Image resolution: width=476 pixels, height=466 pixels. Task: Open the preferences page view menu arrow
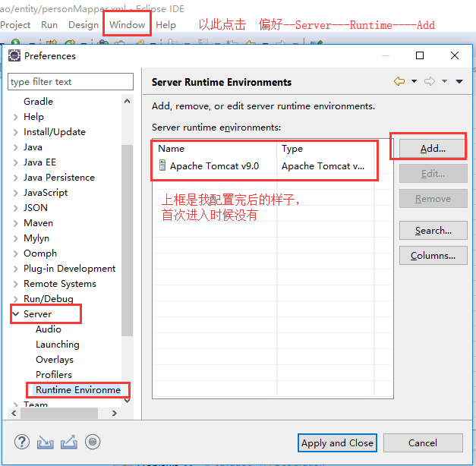point(459,81)
